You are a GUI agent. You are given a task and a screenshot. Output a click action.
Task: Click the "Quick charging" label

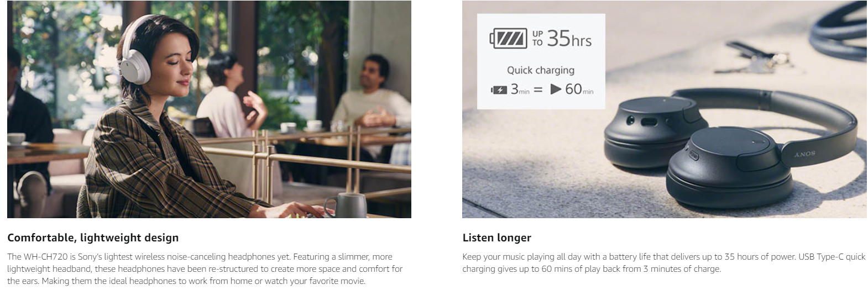point(541,70)
